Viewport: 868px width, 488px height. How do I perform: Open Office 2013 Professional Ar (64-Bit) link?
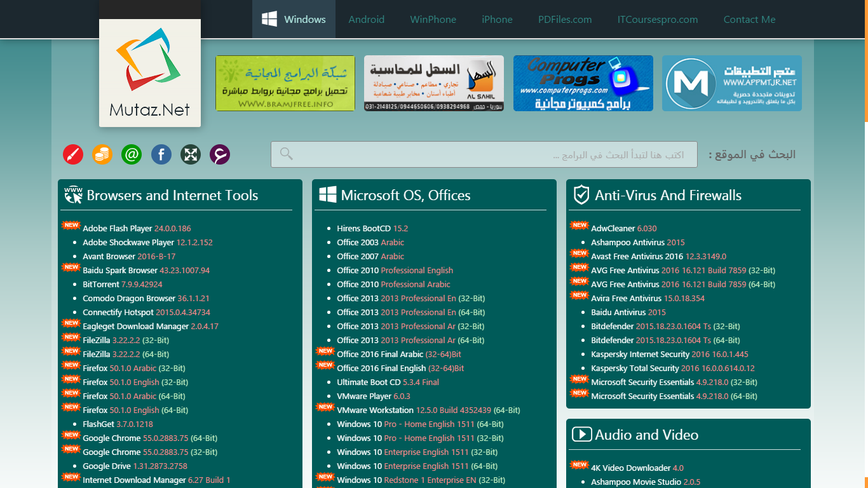pos(410,341)
